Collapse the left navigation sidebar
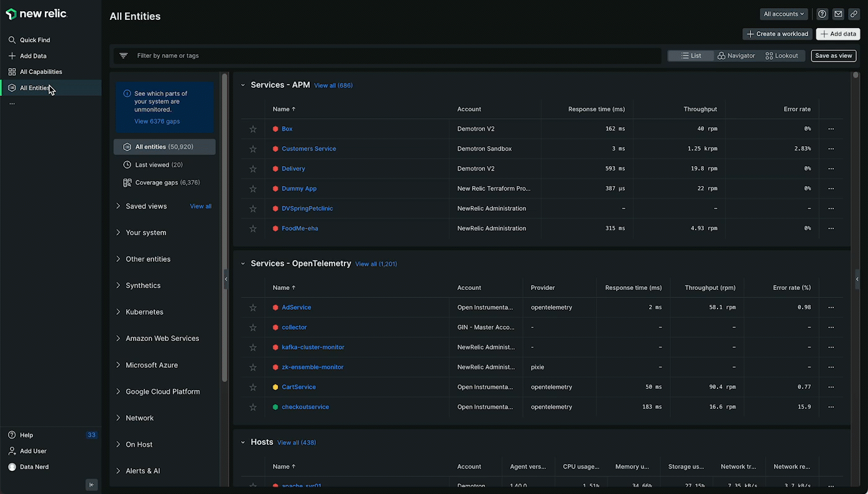 click(91, 485)
